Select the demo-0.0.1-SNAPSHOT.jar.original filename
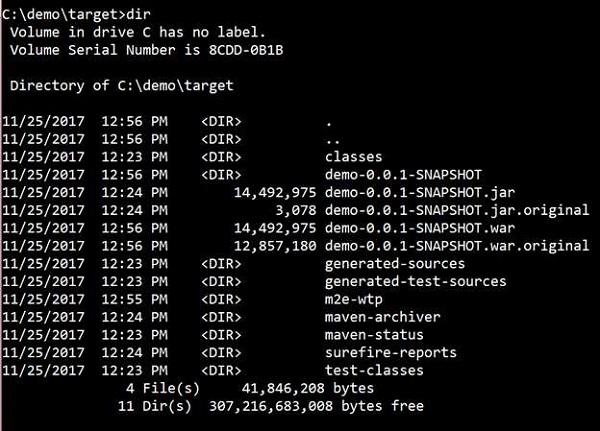The height and width of the screenshot is (431, 600). click(x=457, y=210)
